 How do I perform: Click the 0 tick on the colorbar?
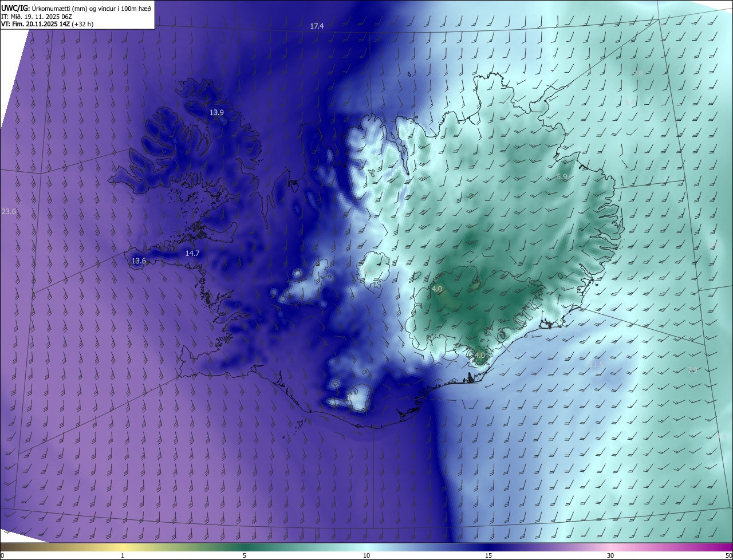[2, 556]
